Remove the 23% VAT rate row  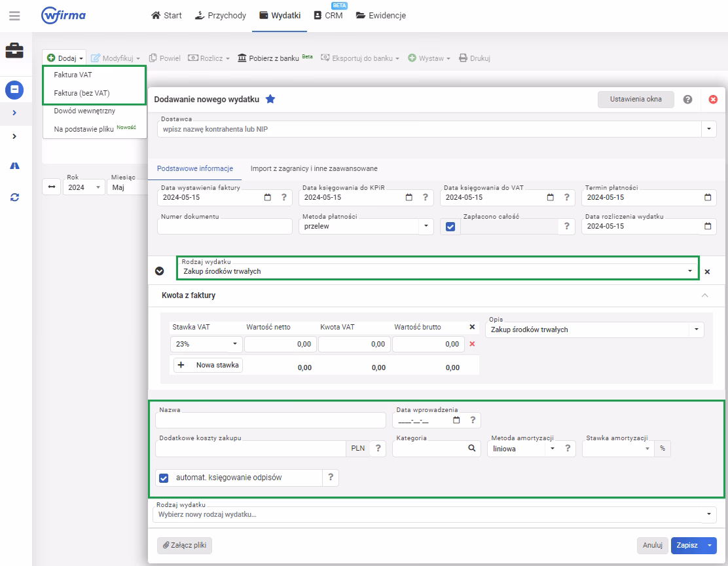pyautogui.click(x=472, y=344)
